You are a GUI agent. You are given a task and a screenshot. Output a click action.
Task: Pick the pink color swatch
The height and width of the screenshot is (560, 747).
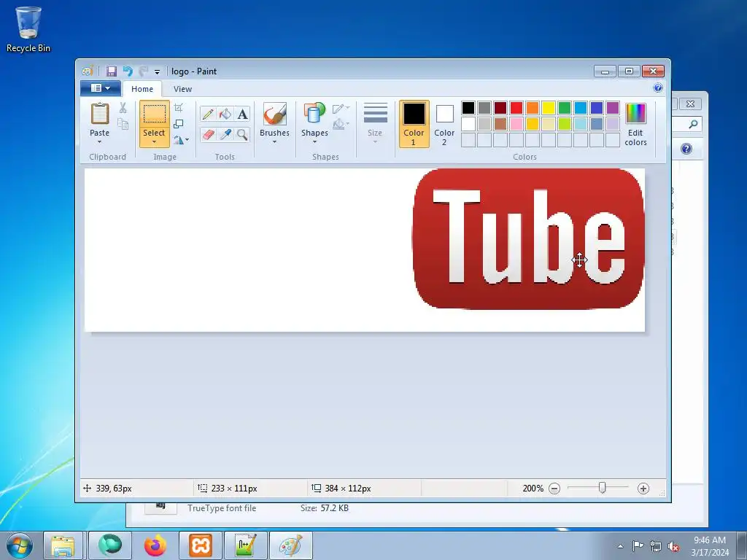click(x=516, y=124)
